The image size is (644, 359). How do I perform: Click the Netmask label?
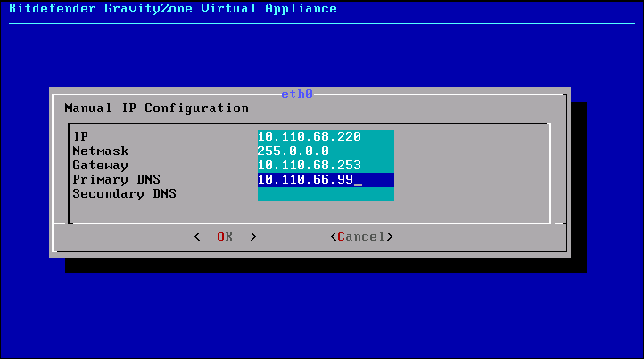pyautogui.click(x=101, y=151)
